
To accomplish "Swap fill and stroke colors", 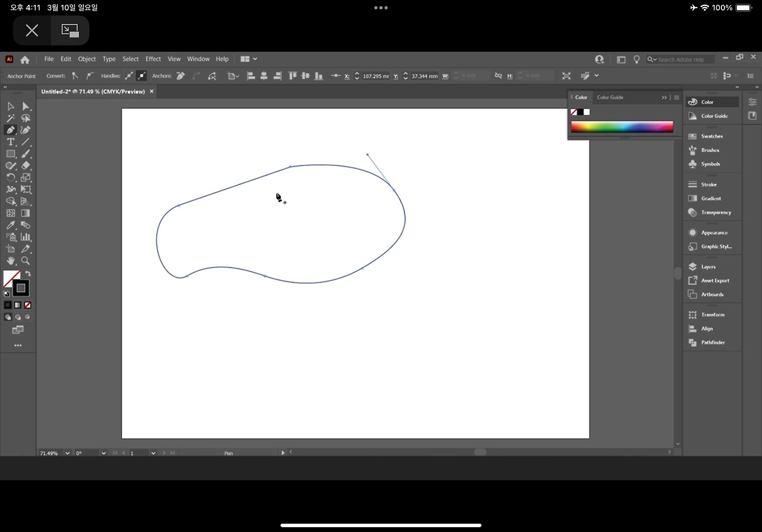I will tap(28, 274).
